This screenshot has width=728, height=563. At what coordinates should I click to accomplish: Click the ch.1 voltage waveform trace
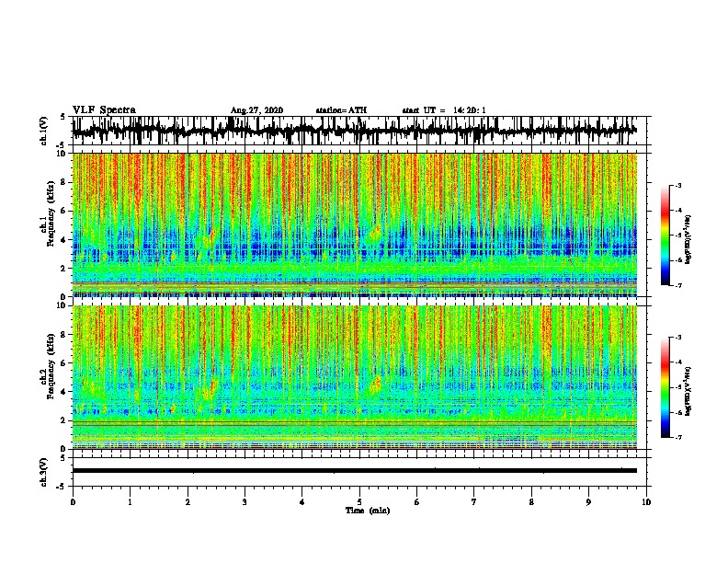[x=354, y=131]
